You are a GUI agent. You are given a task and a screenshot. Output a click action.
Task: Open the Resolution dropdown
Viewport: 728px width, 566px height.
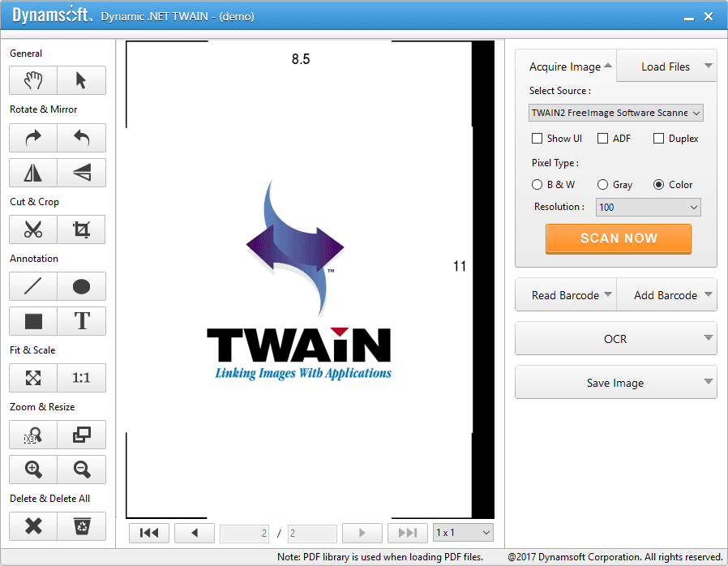click(648, 207)
